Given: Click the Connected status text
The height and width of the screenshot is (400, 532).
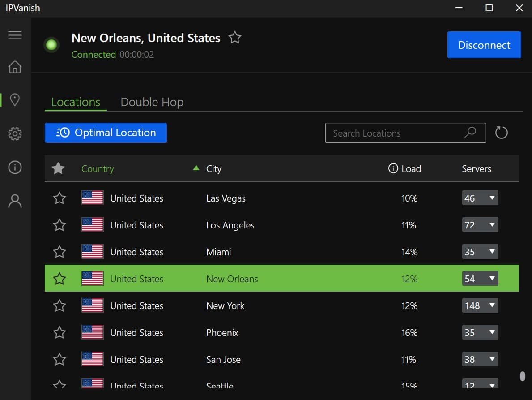Looking at the screenshot, I should click(x=94, y=54).
